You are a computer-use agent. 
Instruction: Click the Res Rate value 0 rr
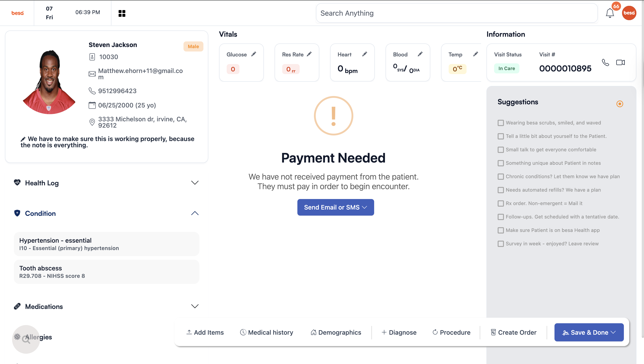coord(291,69)
